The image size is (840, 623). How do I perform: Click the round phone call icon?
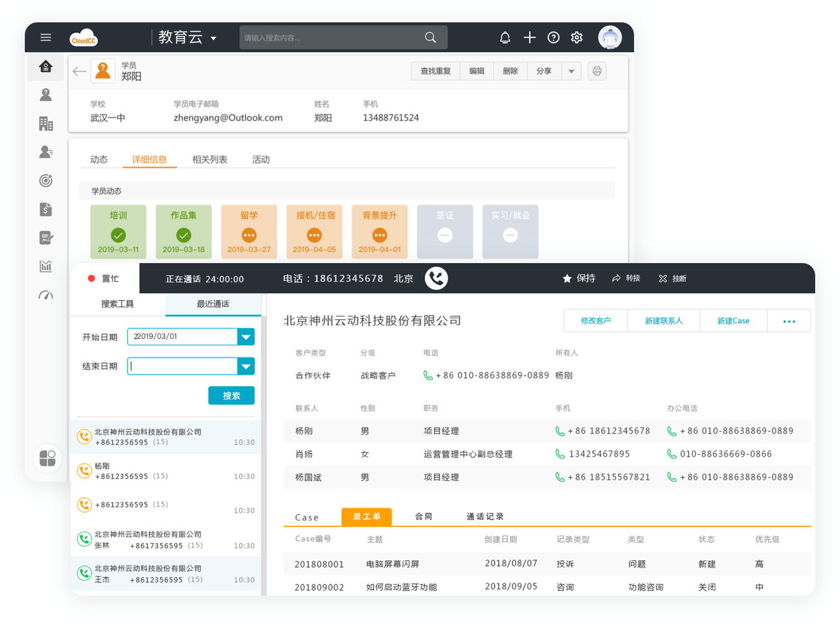(436, 278)
